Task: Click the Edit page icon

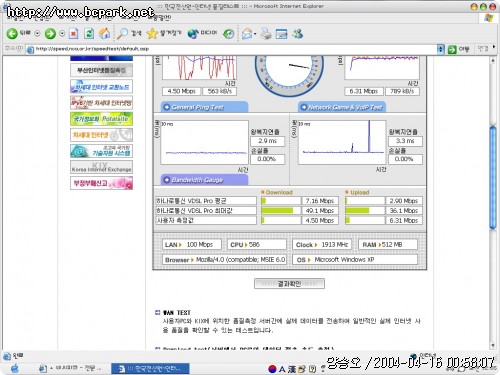Action: [282, 34]
